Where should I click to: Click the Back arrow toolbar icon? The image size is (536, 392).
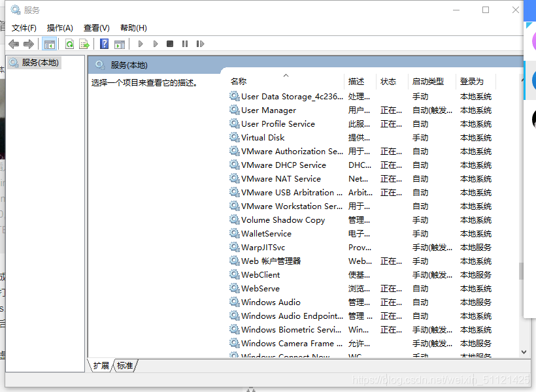pos(14,44)
